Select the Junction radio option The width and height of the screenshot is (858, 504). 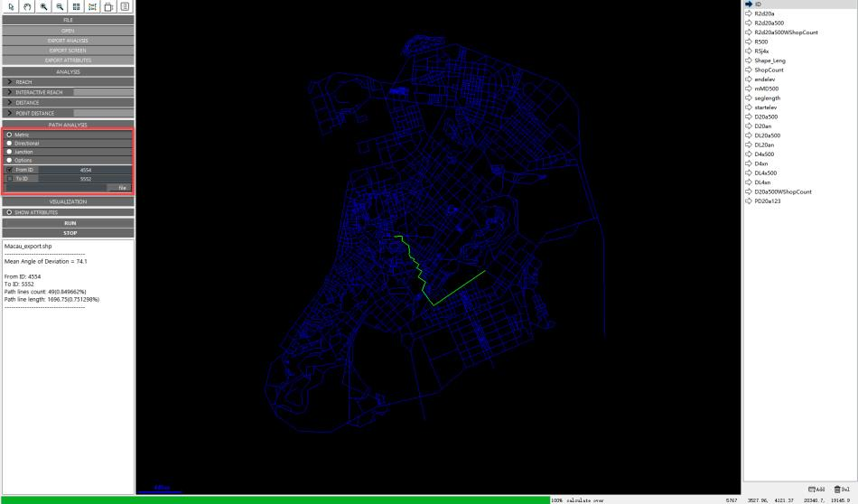[9, 152]
